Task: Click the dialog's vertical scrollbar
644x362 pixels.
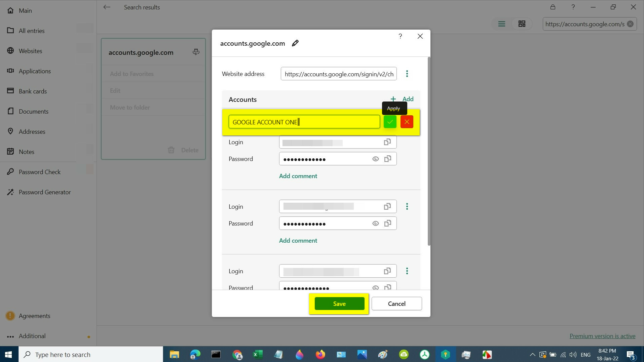Action: pos(429,151)
